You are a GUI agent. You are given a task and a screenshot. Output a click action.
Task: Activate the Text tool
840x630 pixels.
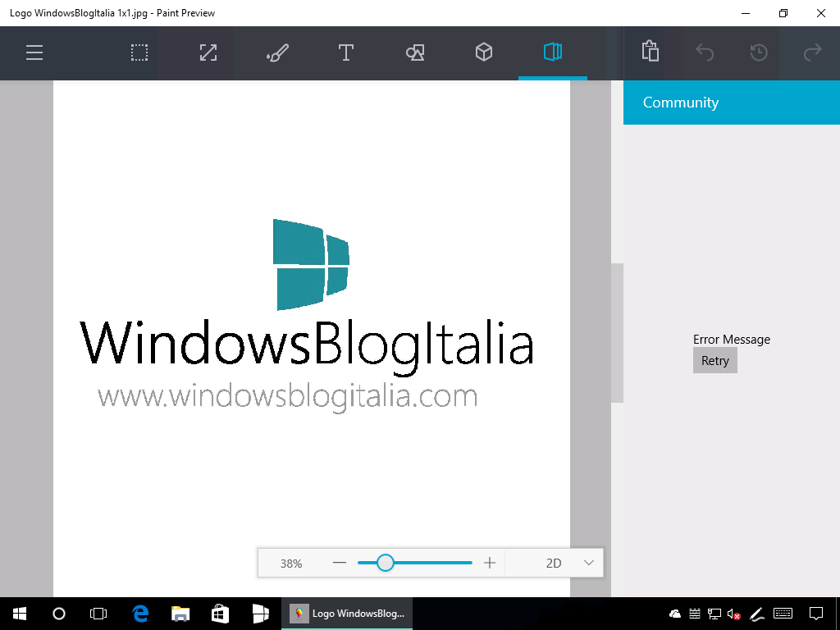[x=346, y=52]
